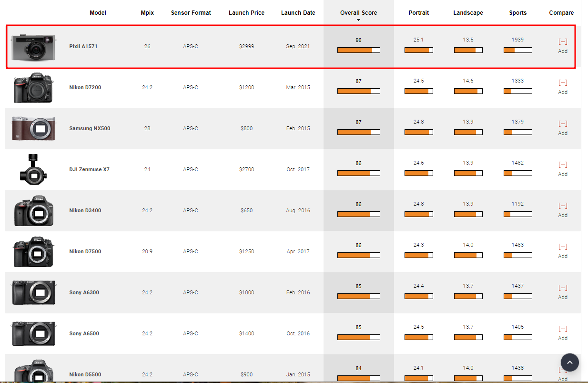Add Sony A6500 to compare list
This screenshot has height=383, width=588.
(x=563, y=333)
